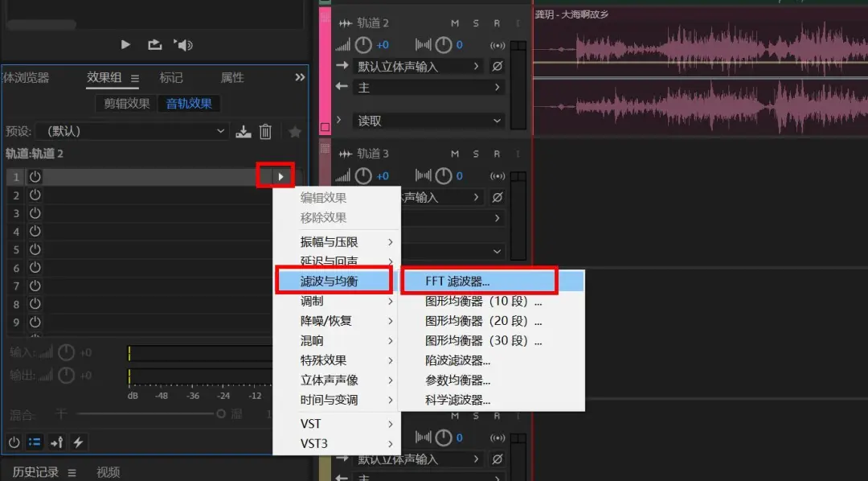
Task: Show the hidden panels via double chevron
Action: [x=300, y=77]
